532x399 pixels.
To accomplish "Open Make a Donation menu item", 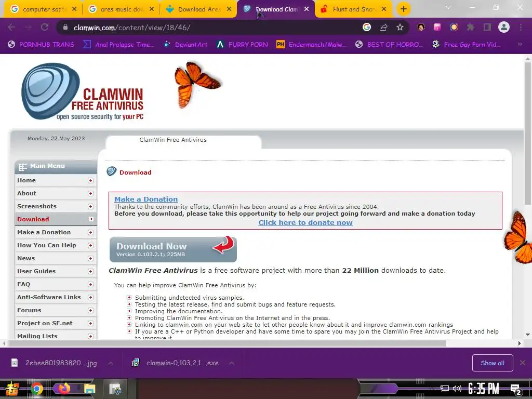I will [56, 232].
